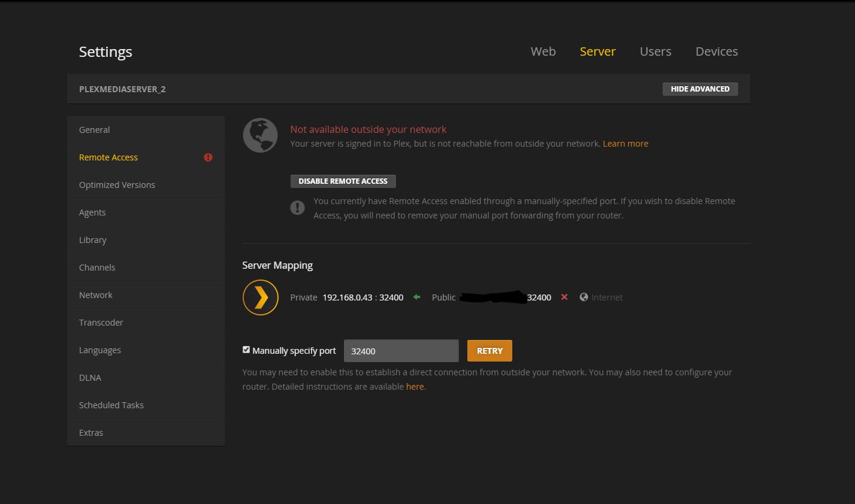This screenshot has width=855, height=504.
Task: Click the Hide Advanced button
Action: (700, 89)
